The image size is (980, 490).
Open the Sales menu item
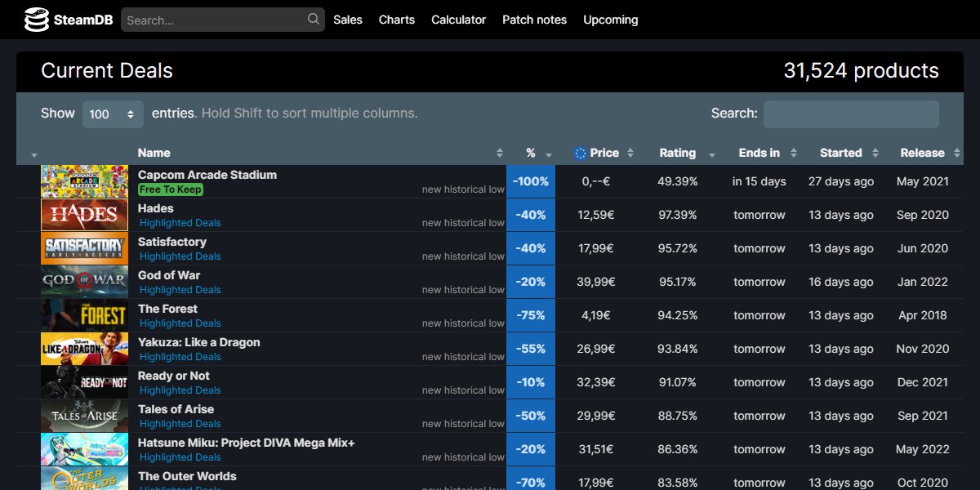coord(348,20)
